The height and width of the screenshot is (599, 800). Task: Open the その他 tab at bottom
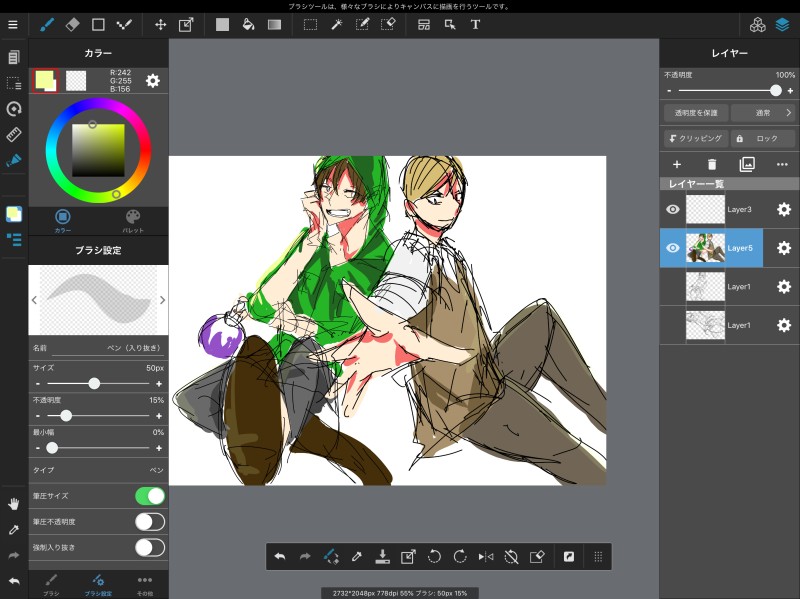point(145,584)
